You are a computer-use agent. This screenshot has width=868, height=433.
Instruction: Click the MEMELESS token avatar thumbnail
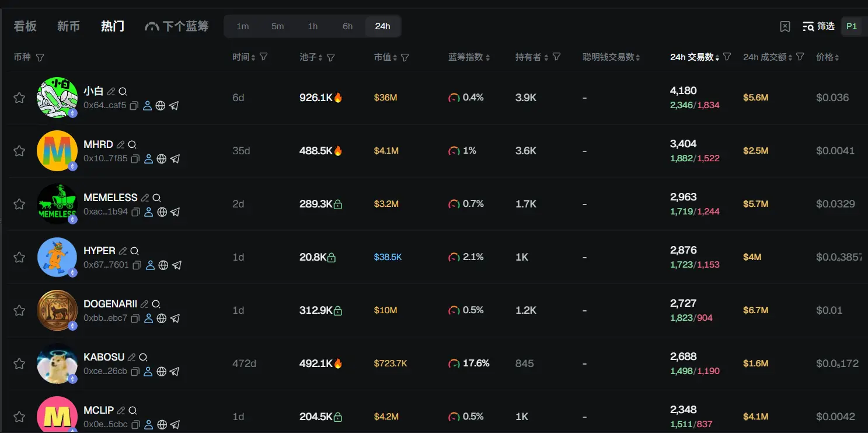click(x=57, y=204)
